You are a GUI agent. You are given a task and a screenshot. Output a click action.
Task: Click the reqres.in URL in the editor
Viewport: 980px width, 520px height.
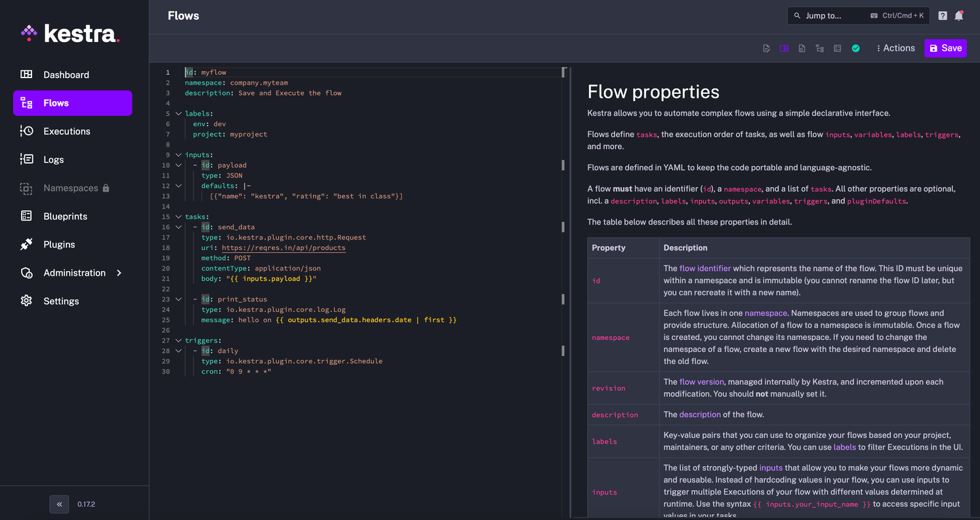[x=283, y=248]
